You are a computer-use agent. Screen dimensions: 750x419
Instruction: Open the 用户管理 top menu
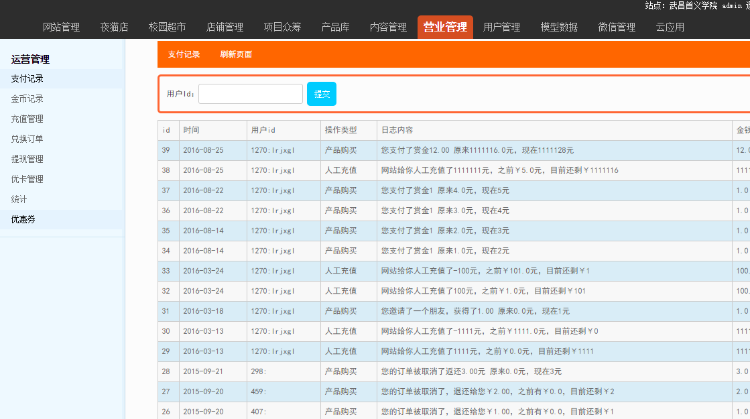pos(501,27)
